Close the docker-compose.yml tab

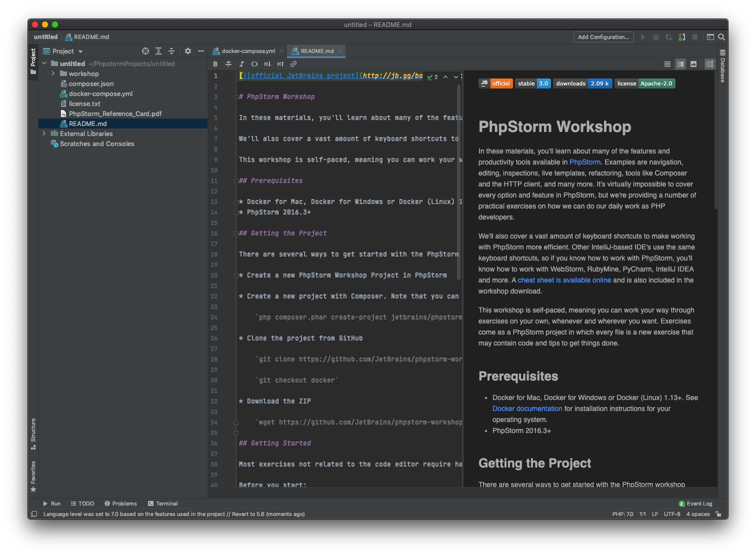click(x=281, y=51)
